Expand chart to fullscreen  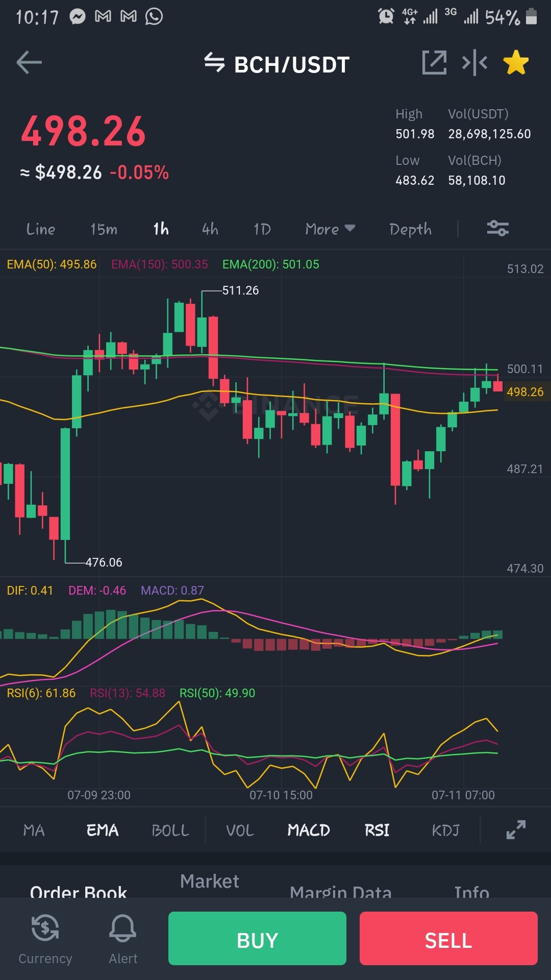click(x=516, y=829)
